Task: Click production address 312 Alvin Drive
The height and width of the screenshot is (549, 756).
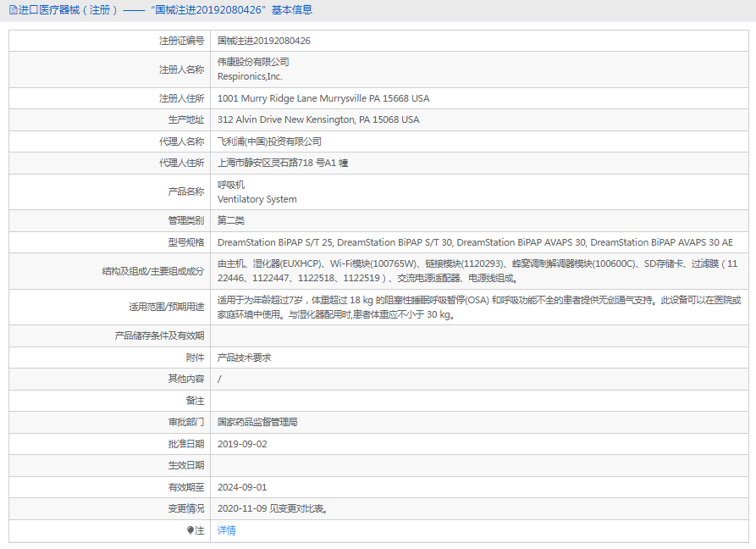Action: click(317, 119)
